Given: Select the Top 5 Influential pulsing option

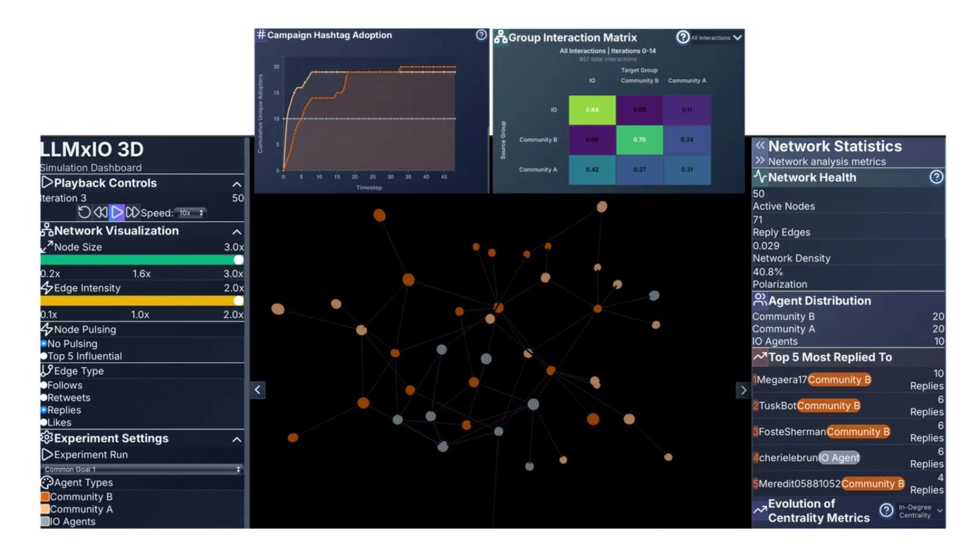Looking at the screenshot, I should pos(44,356).
